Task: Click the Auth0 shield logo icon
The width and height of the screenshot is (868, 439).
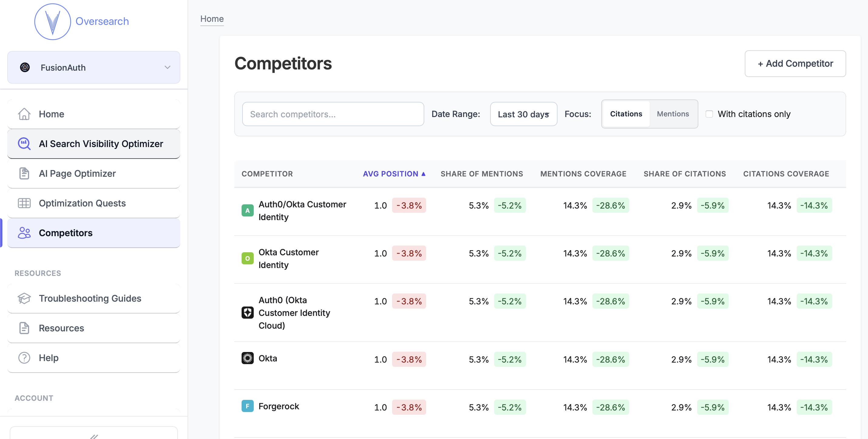Action: pyautogui.click(x=247, y=312)
